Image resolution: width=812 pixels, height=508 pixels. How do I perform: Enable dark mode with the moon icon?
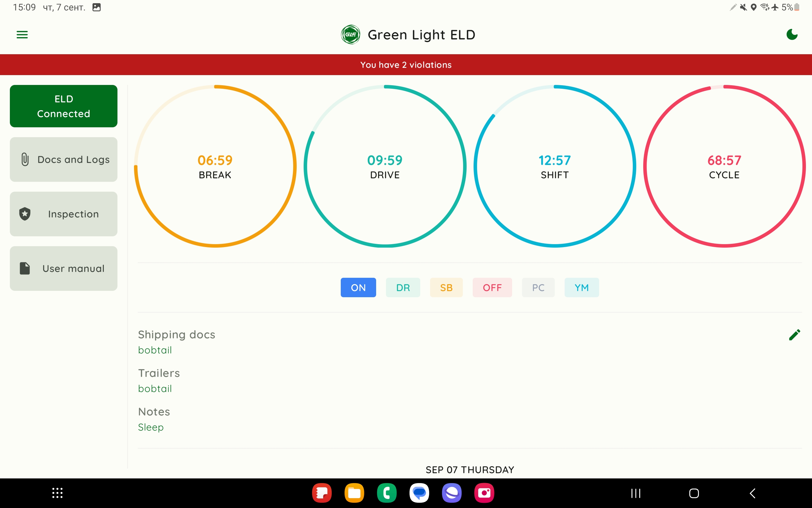(791, 34)
